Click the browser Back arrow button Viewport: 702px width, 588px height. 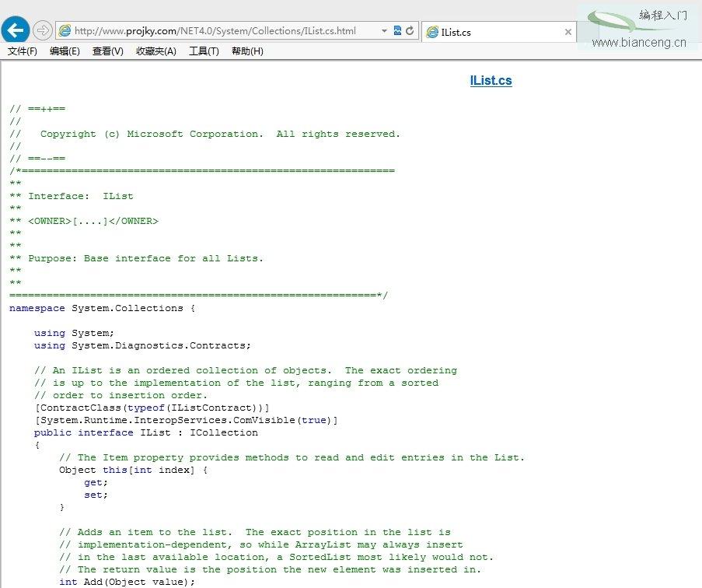(16, 30)
